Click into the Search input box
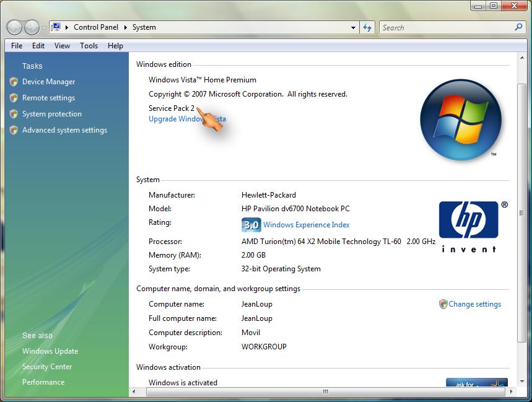The height and width of the screenshot is (402, 532). [x=446, y=27]
